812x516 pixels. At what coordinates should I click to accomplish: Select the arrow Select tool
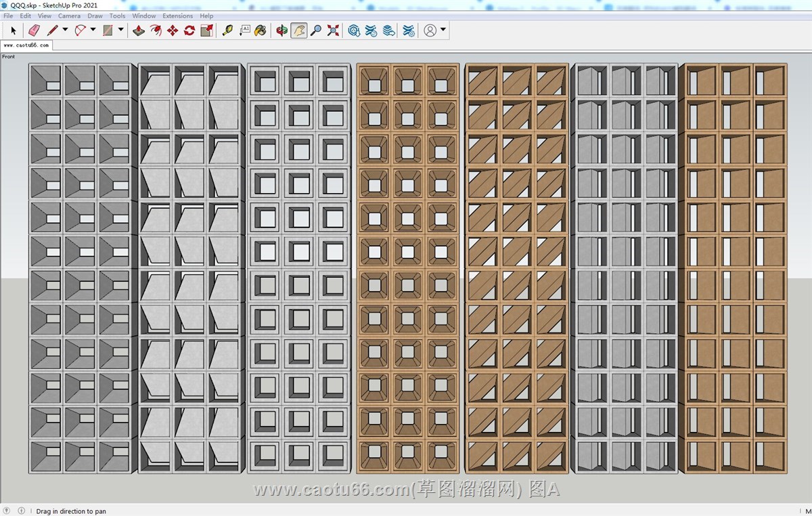coord(14,30)
